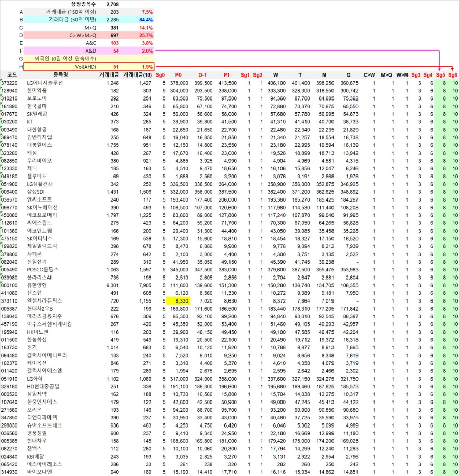Select the 디앤디파마텍 stock name
Viewport: 459px width, 476px height.
tap(41, 418)
